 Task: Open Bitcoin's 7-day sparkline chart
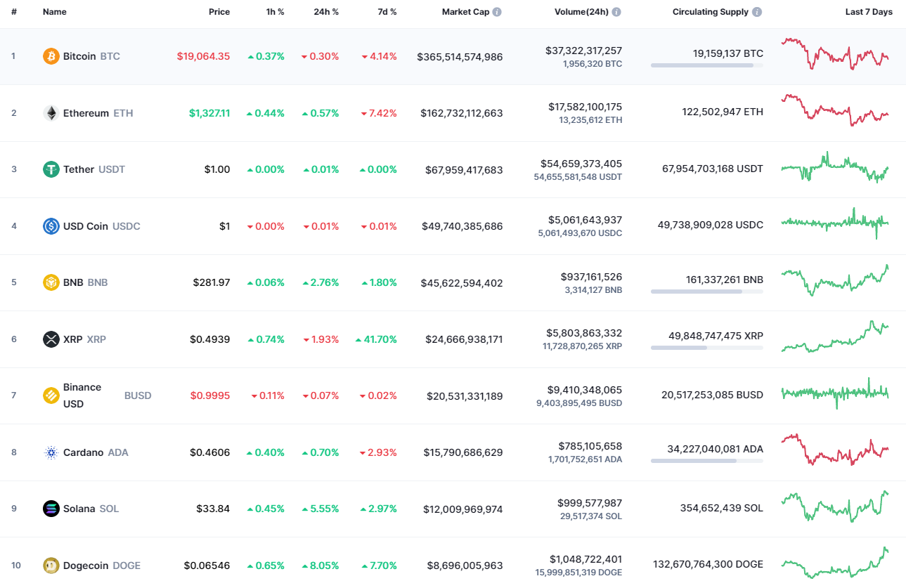point(835,54)
